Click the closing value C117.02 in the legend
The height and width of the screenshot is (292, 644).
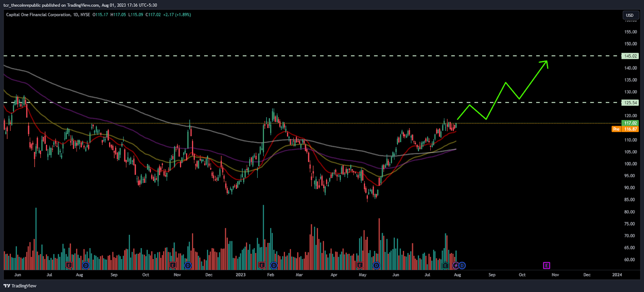click(x=153, y=15)
